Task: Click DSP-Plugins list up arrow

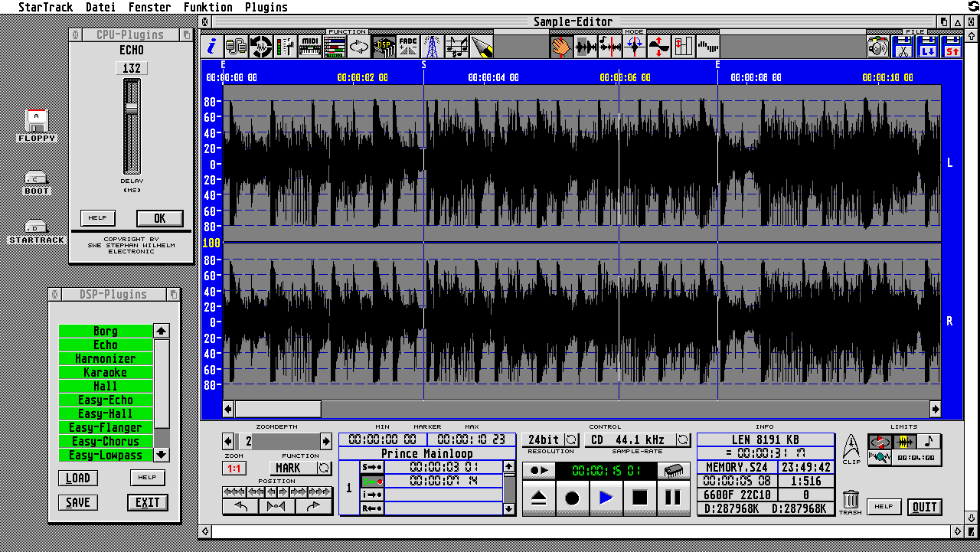Action: tap(162, 332)
